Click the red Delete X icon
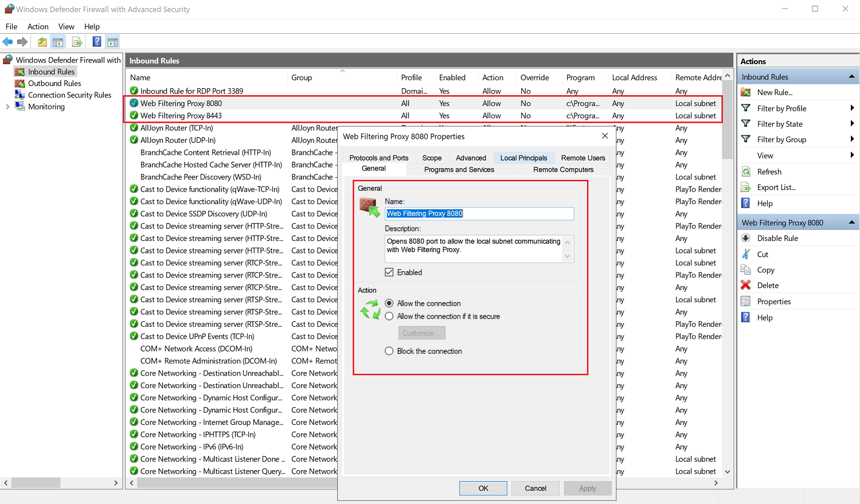860x504 pixels. (746, 285)
